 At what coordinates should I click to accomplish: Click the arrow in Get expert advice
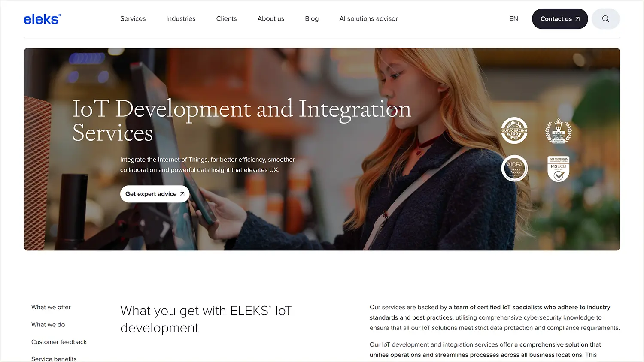[x=182, y=194]
